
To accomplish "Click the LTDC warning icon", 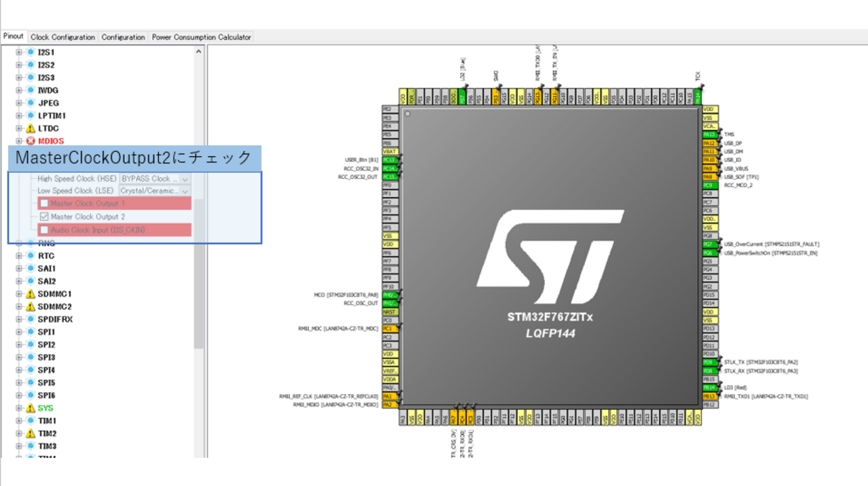I will (30, 128).
